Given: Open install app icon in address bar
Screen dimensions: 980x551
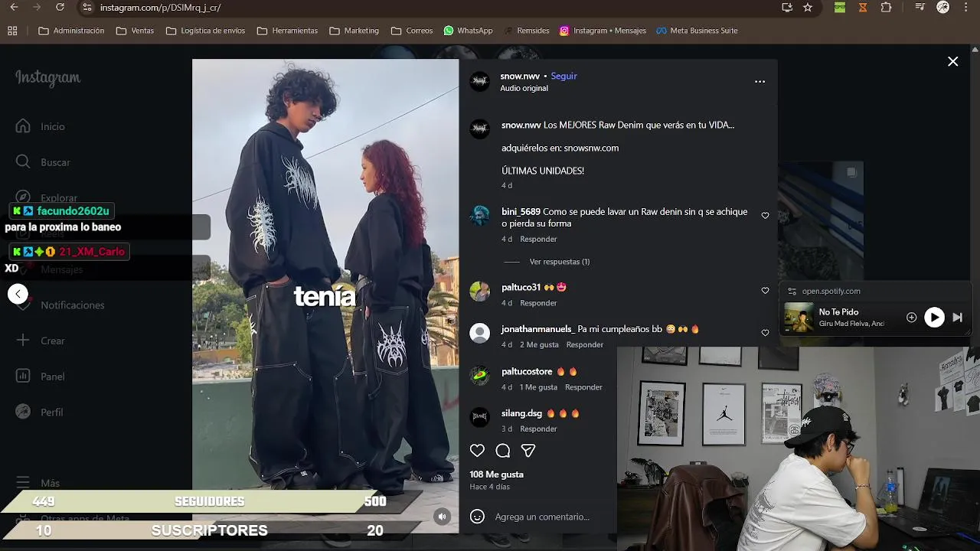Looking at the screenshot, I should click(x=787, y=7).
